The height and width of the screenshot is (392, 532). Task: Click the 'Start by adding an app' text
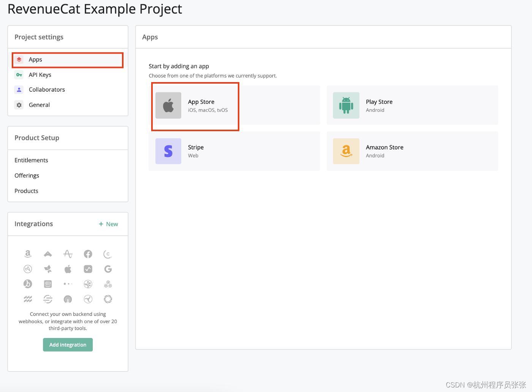tap(179, 66)
